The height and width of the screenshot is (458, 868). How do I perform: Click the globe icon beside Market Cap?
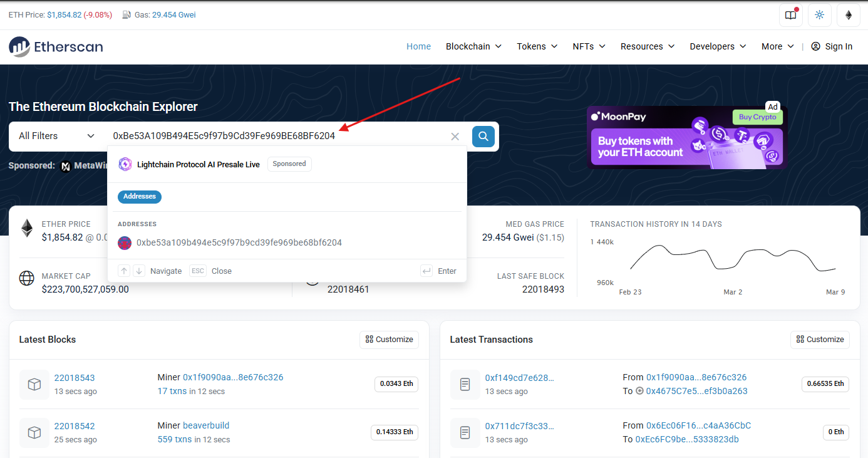click(26, 278)
